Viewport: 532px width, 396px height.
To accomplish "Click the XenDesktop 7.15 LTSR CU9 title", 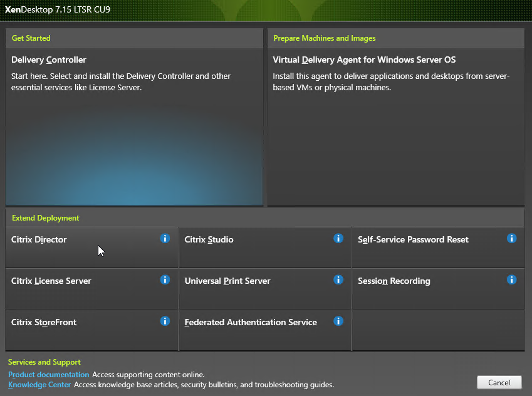I will [x=58, y=9].
